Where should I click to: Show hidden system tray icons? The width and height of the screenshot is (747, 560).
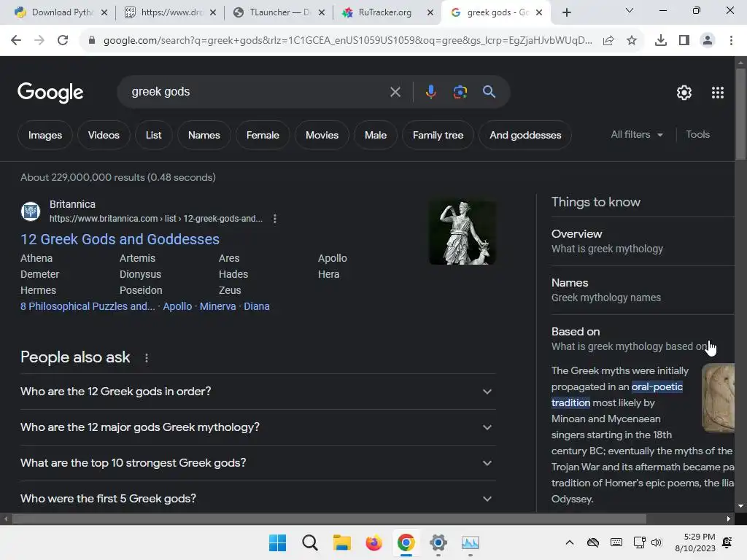point(569,542)
